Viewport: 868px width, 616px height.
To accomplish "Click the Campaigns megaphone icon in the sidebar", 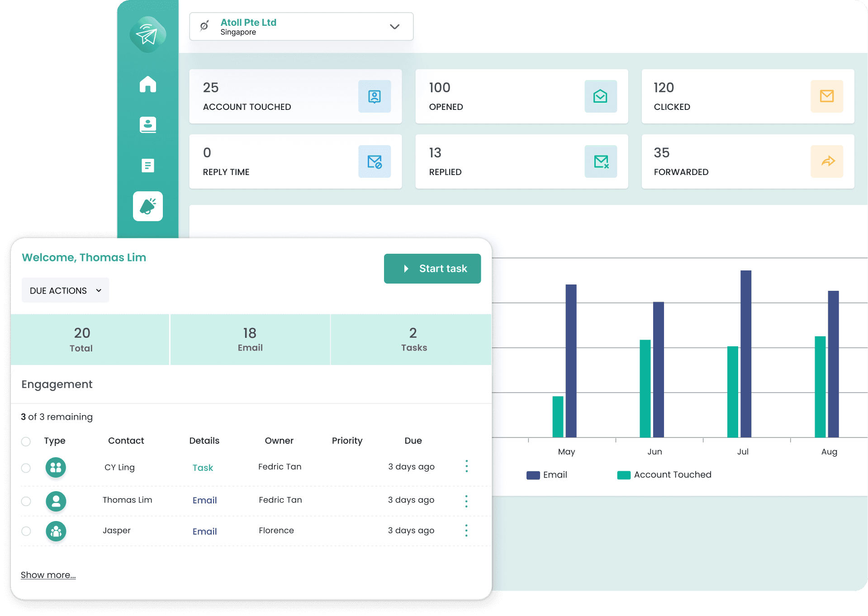I will pyautogui.click(x=147, y=206).
